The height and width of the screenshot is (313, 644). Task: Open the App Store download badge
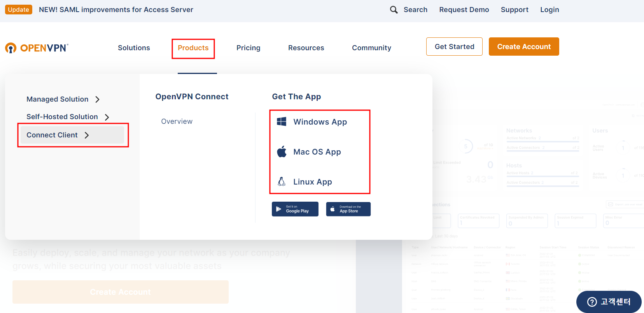[x=348, y=209]
